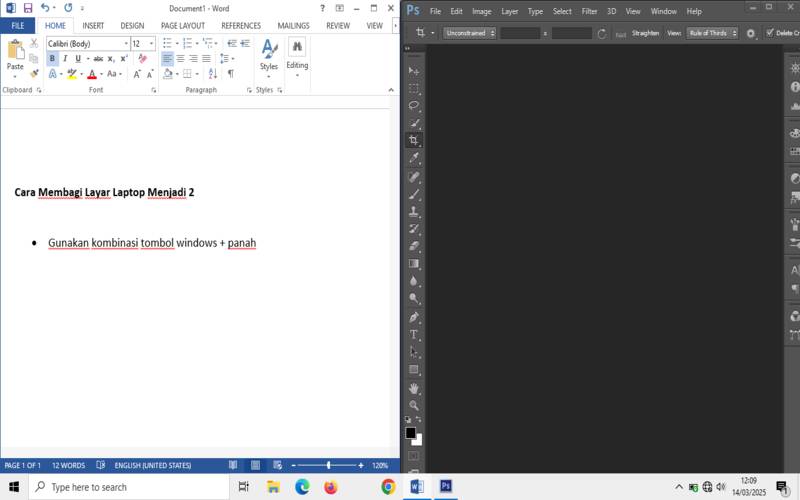Toggle Strikethrough formatting in Word
Image resolution: width=800 pixels, height=500 pixels.
(98, 59)
